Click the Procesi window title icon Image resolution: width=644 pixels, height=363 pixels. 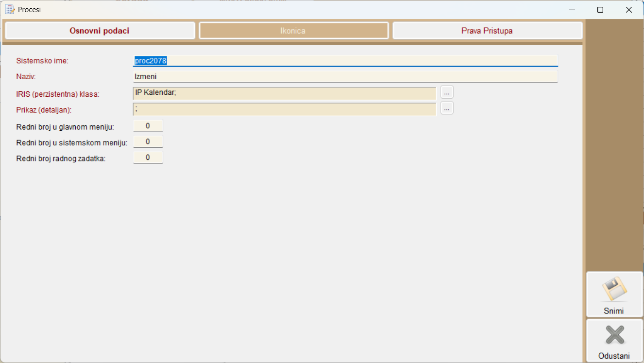[x=10, y=9]
